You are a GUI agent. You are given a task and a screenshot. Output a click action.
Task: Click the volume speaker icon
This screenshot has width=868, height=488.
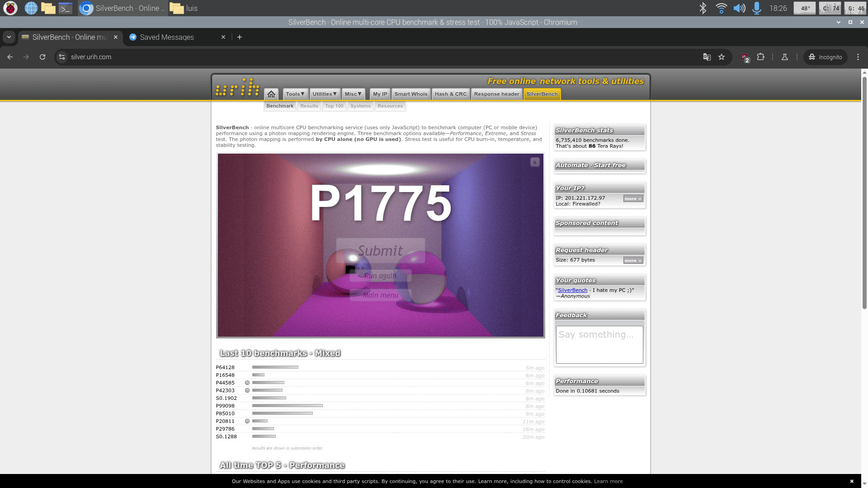(x=739, y=8)
